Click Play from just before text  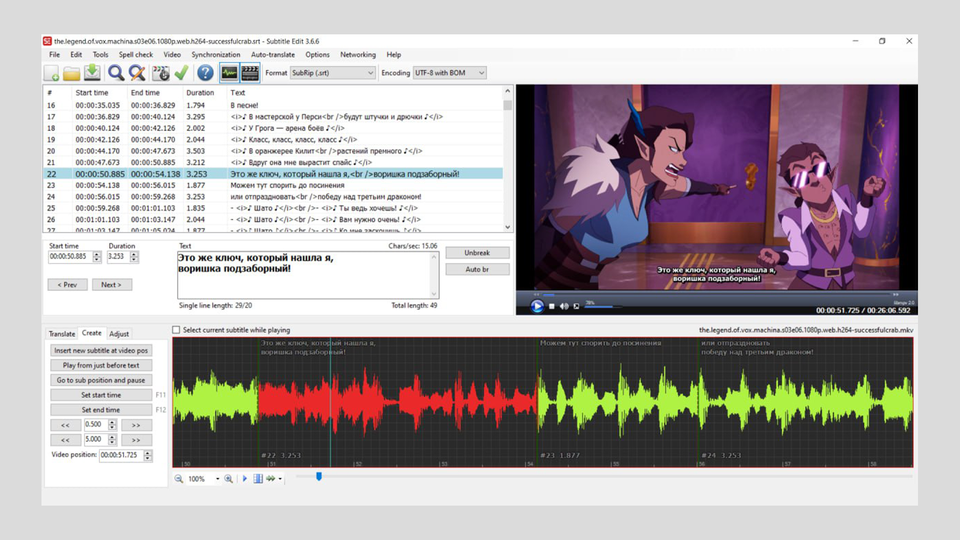pyautogui.click(x=101, y=365)
